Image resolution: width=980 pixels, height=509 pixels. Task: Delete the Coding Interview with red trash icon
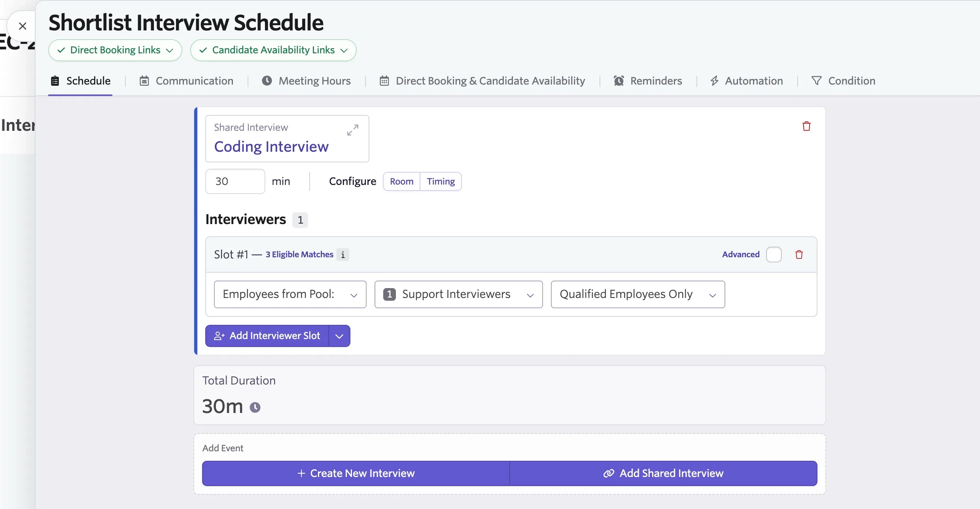[x=806, y=126]
